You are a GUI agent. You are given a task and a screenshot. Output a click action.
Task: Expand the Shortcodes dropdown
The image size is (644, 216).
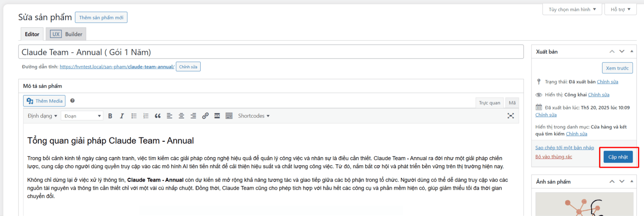pos(254,116)
